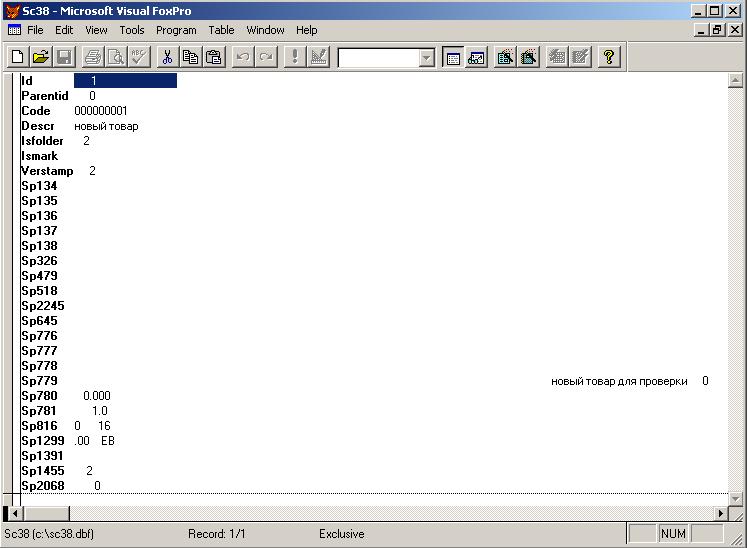Click the Help question mark icon
Image resolution: width=747 pixels, height=548 pixels.
pyautogui.click(x=608, y=57)
